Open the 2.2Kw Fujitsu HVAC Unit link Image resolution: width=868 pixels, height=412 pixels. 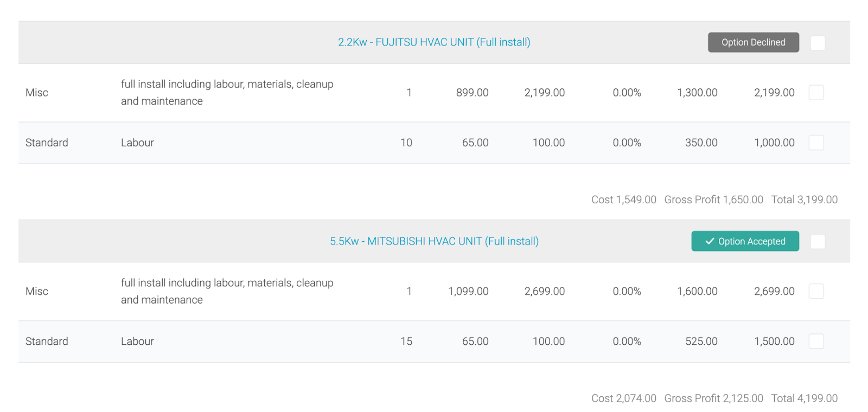[x=434, y=42]
